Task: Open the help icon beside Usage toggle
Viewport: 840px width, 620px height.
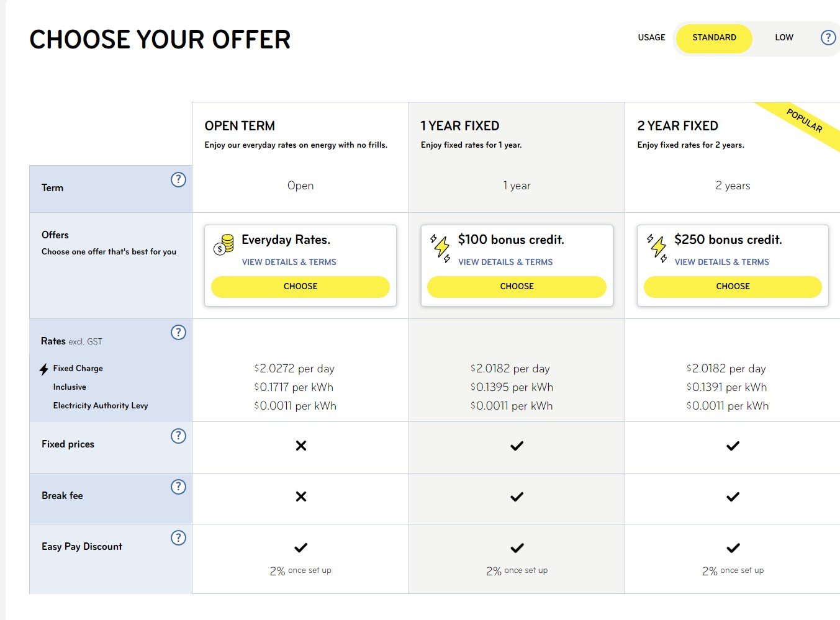Action: click(x=828, y=37)
